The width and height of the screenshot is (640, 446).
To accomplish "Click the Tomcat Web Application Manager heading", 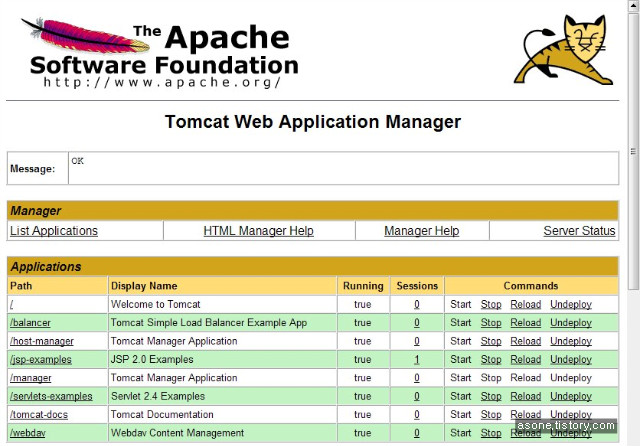I will click(x=313, y=122).
